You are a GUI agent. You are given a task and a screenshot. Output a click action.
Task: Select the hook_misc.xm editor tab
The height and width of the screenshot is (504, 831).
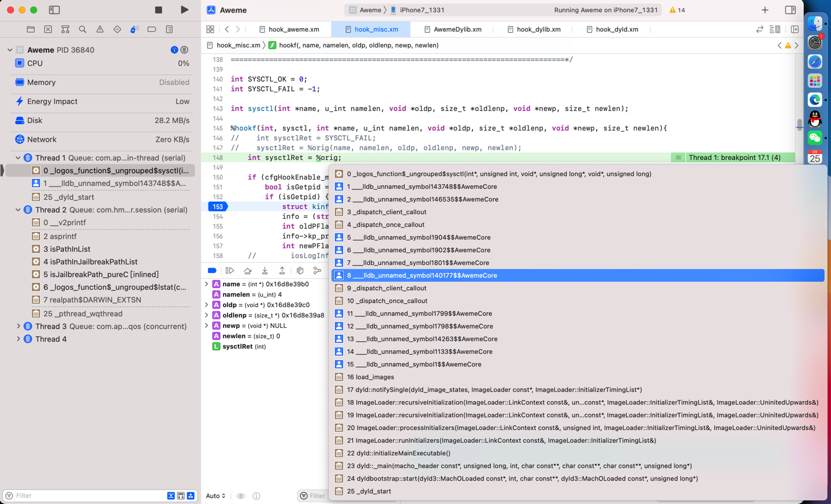pos(371,29)
